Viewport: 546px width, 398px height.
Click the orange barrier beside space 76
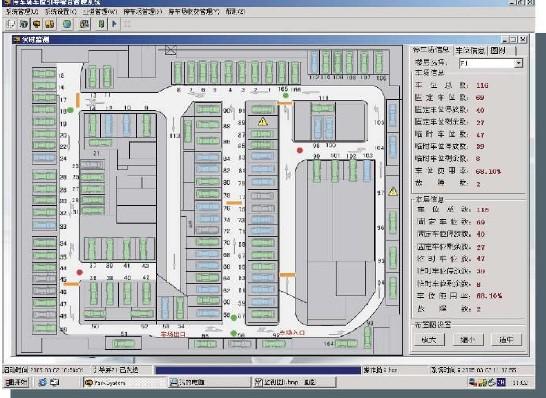coord(234,203)
